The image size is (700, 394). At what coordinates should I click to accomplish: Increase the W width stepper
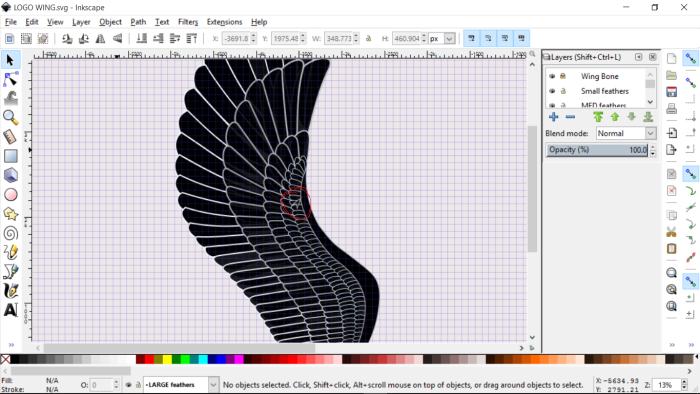point(356,36)
